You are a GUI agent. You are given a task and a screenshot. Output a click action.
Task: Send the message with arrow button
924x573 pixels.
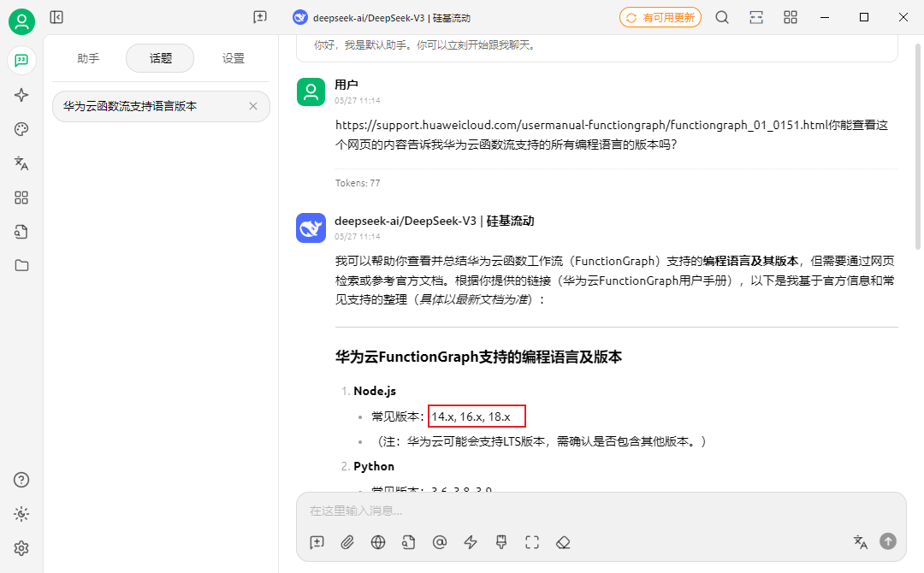(888, 541)
